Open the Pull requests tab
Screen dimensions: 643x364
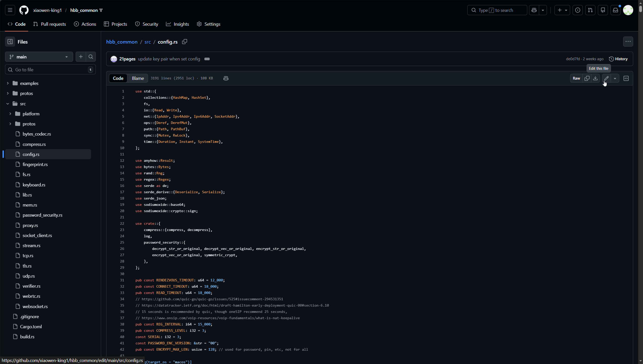coord(50,24)
